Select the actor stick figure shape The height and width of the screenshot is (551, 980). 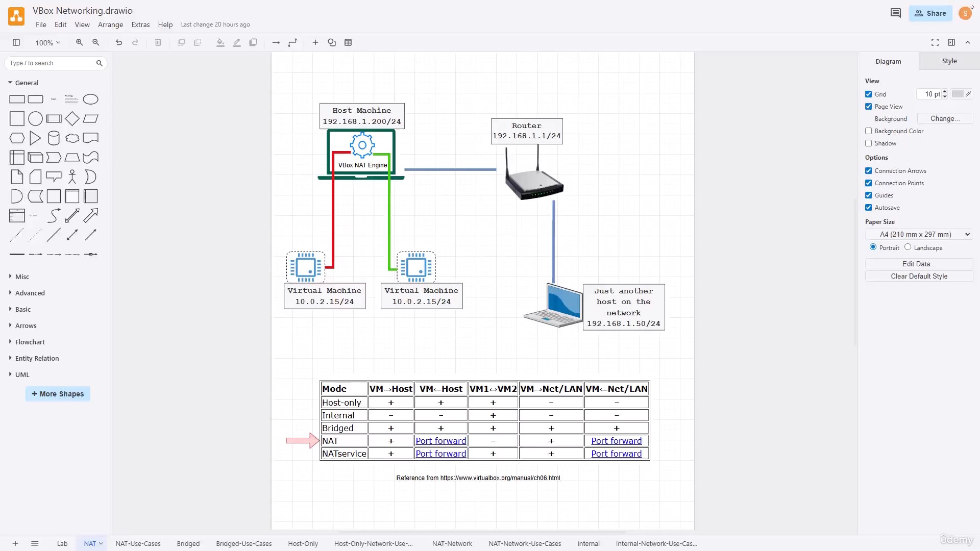click(72, 177)
